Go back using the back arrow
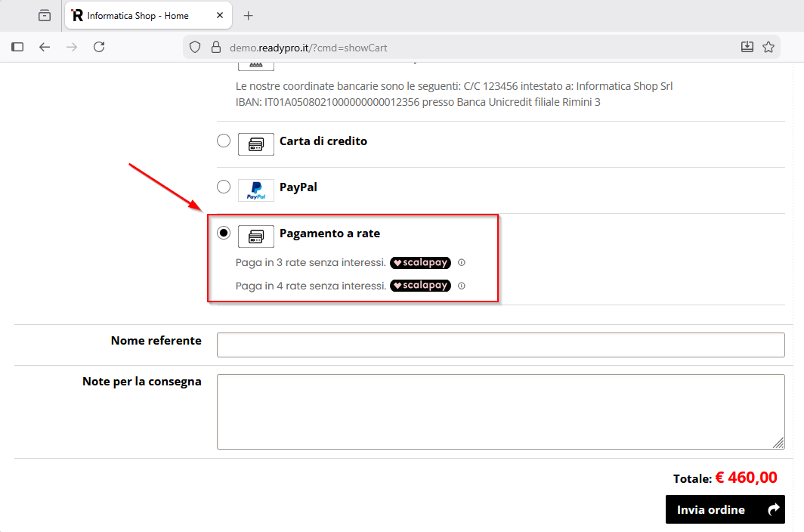The height and width of the screenshot is (532, 804). tap(45, 47)
